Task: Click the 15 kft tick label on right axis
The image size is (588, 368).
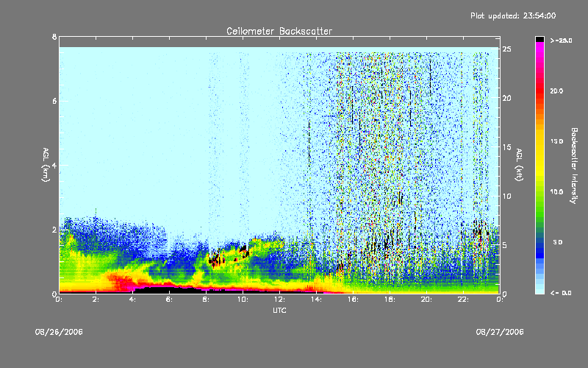Action: 507,147
